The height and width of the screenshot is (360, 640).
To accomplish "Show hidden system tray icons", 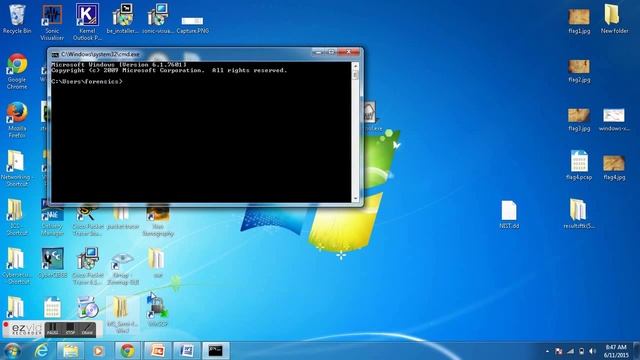I will (x=547, y=351).
